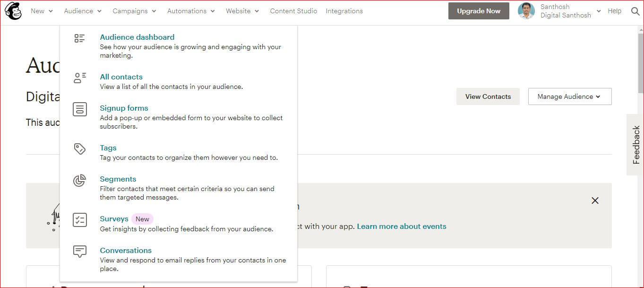
Task: Click the New badge beside Surveys
Action: (142, 219)
